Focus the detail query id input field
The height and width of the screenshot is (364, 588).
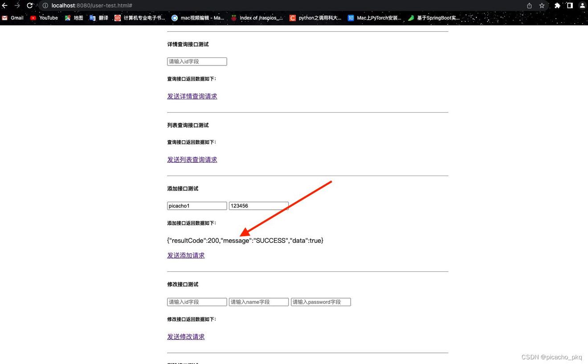[x=197, y=61]
